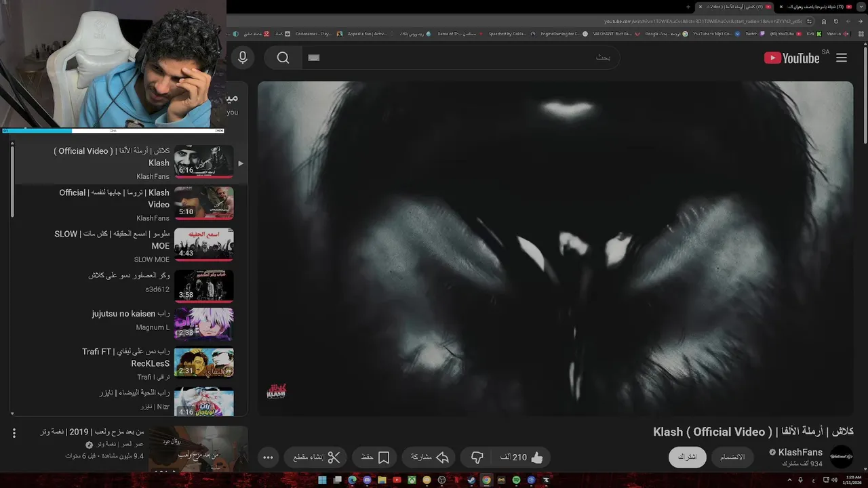
Task: Open OBS Studio from the taskbar
Action: 441,480
